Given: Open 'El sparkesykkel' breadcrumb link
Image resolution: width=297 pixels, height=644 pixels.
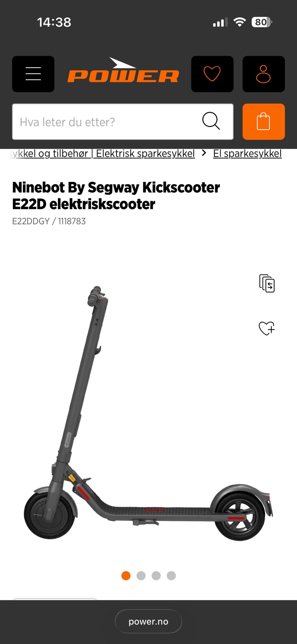Looking at the screenshot, I should click(x=247, y=153).
